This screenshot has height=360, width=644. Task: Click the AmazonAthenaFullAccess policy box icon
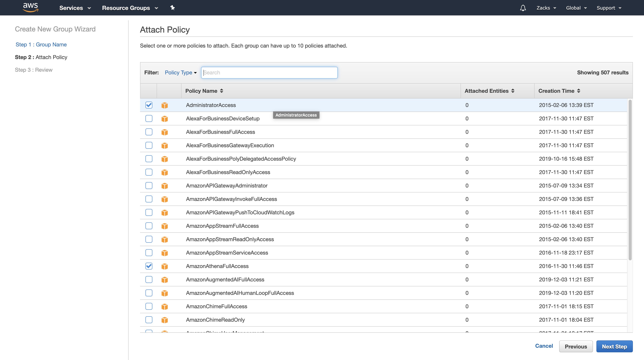coord(164,266)
